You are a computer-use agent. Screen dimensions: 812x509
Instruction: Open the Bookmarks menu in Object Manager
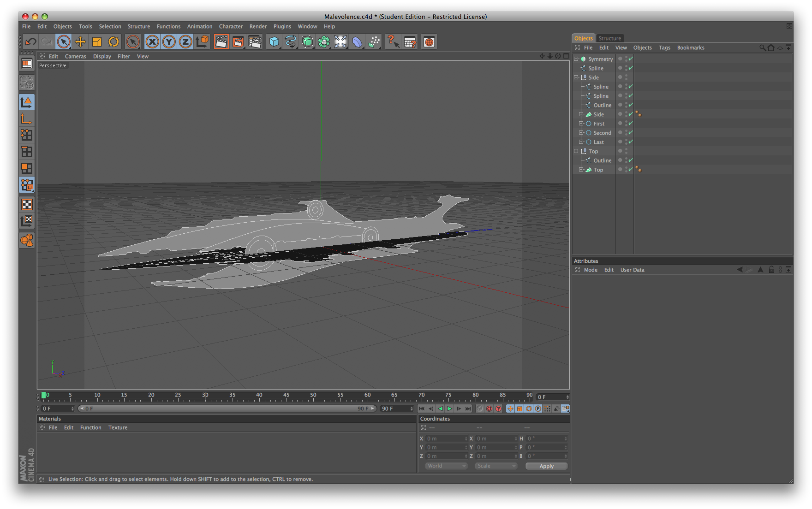690,48
